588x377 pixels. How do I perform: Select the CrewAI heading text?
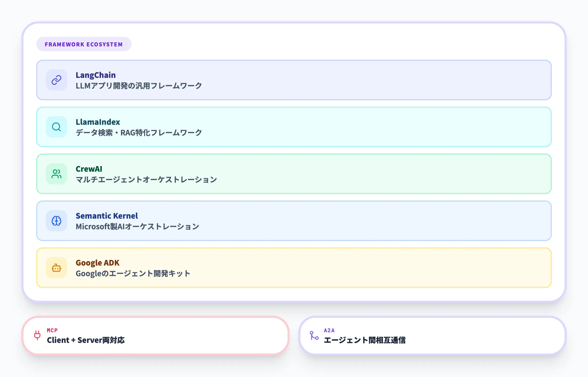(x=89, y=169)
